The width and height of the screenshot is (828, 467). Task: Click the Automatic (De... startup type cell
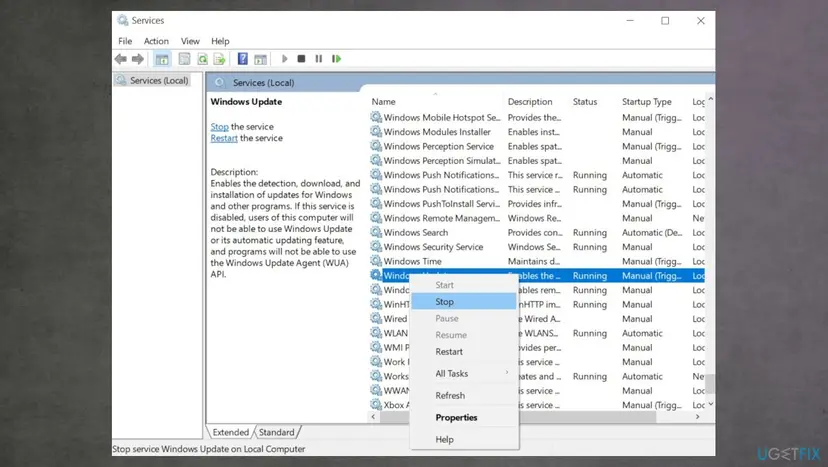coord(652,232)
